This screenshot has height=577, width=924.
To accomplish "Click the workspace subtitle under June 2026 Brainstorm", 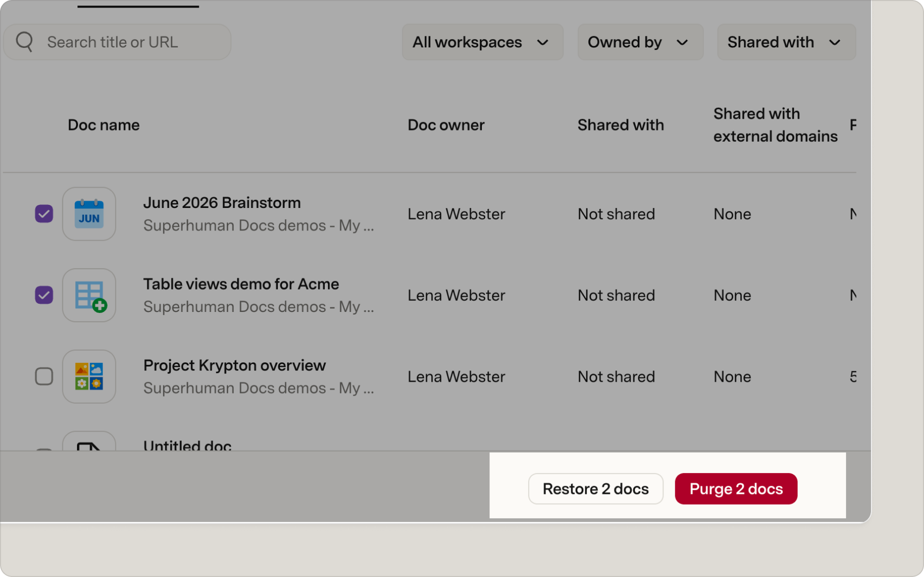I will (259, 225).
